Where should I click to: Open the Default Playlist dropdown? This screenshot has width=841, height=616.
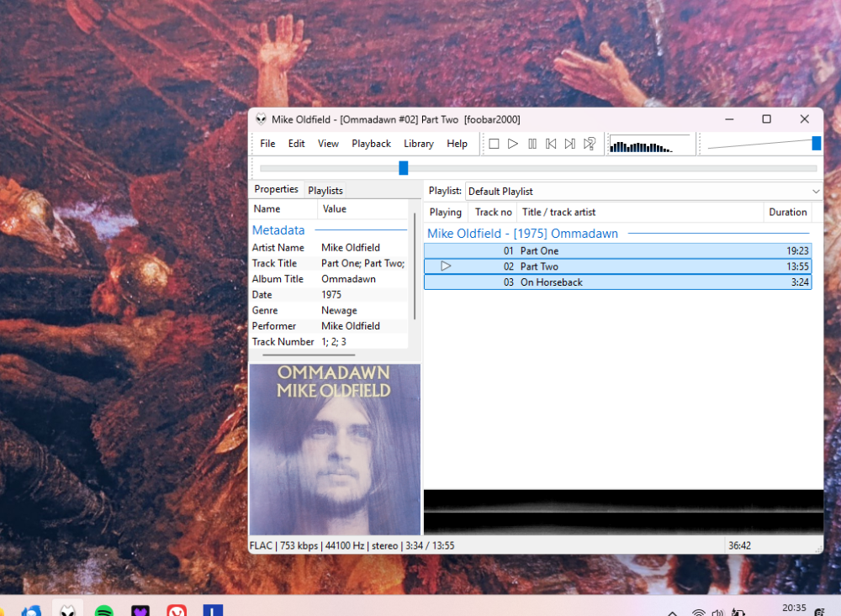coord(643,192)
